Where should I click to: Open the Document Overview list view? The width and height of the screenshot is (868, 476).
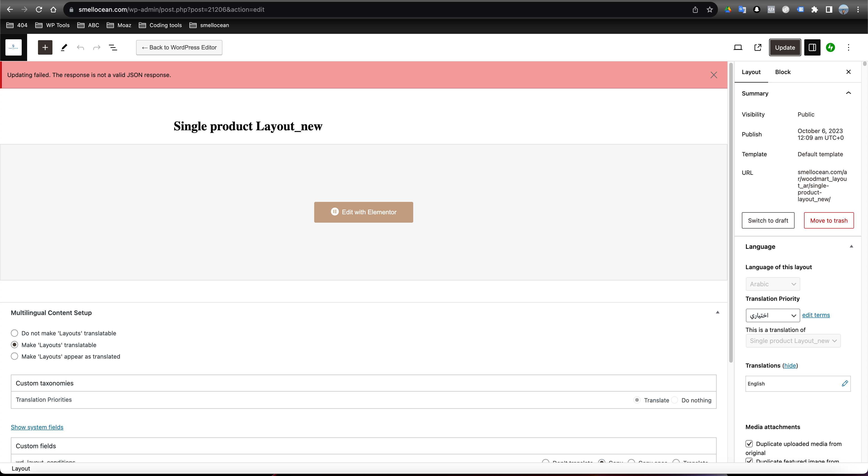coord(113,47)
